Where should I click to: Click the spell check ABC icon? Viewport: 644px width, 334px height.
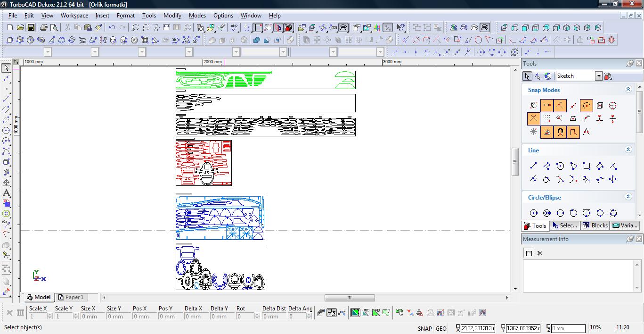click(234, 28)
